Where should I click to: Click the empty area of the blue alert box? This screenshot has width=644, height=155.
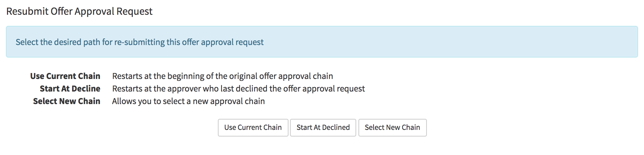click(442, 42)
